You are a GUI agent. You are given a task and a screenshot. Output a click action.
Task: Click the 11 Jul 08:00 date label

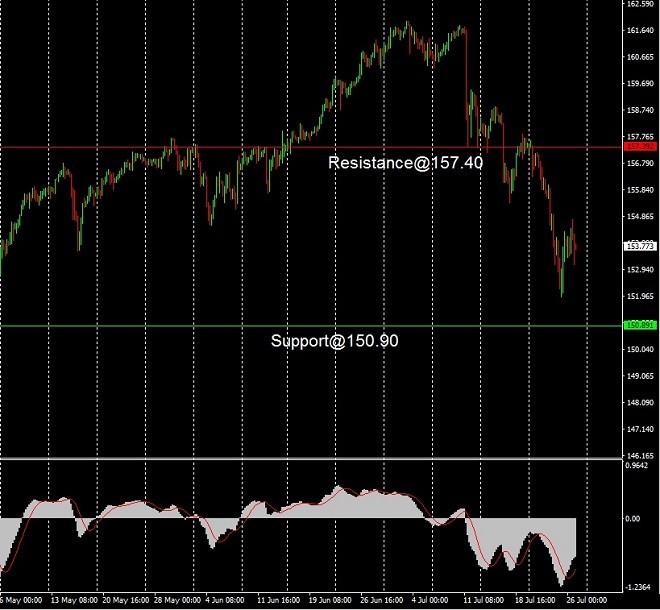coord(483,600)
